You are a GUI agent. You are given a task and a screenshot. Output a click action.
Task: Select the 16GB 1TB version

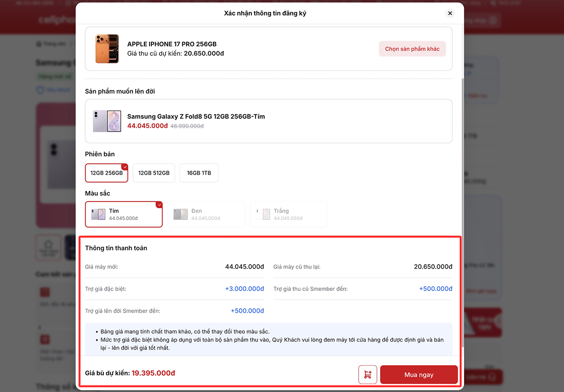(x=199, y=173)
